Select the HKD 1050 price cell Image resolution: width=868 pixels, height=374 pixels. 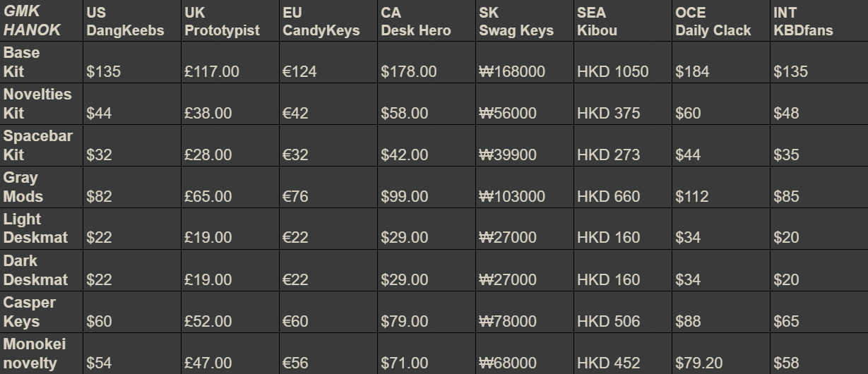point(612,72)
